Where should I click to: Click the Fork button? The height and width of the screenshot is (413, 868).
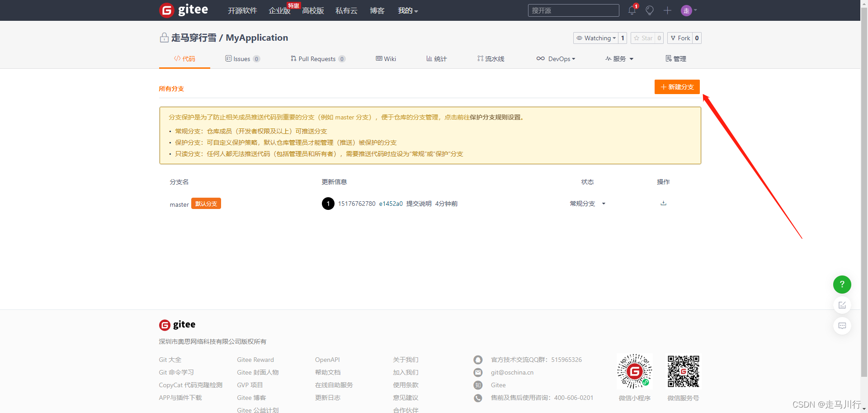tap(680, 38)
